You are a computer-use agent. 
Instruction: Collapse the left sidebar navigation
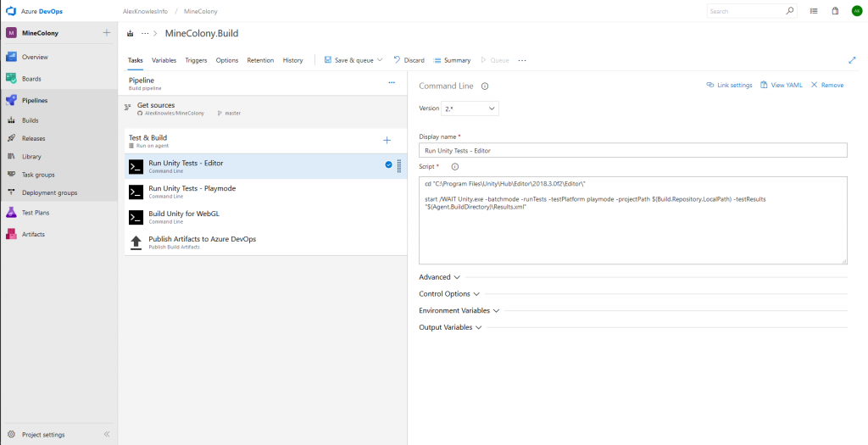pyautogui.click(x=107, y=434)
